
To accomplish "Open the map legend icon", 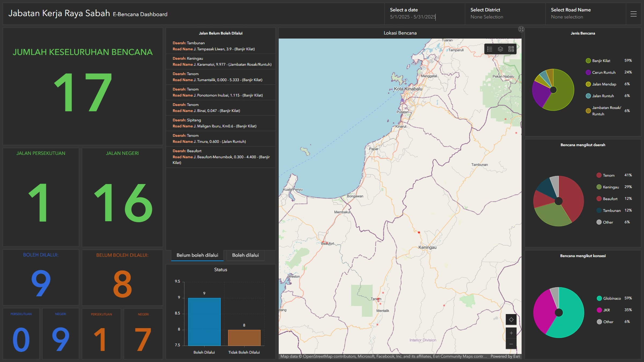I will coord(490,49).
